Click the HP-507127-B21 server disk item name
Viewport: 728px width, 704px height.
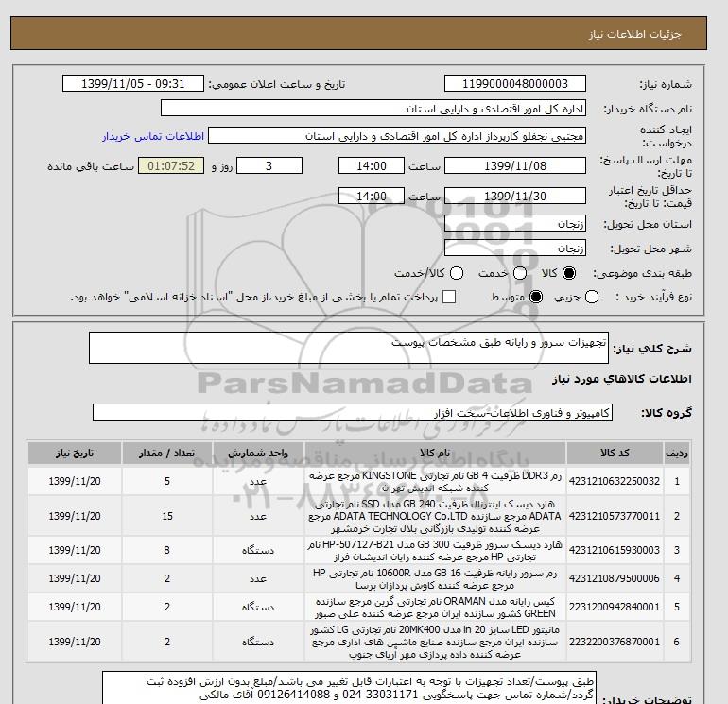pos(435,550)
